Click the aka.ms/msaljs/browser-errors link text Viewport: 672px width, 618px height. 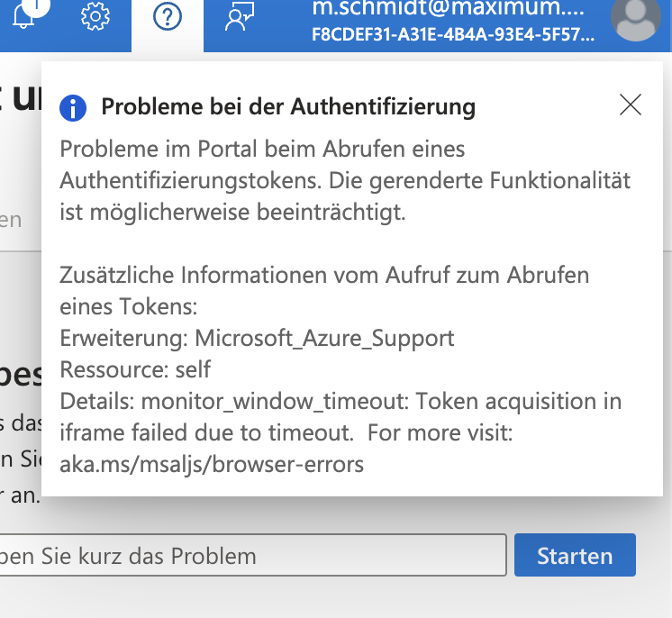(x=212, y=464)
